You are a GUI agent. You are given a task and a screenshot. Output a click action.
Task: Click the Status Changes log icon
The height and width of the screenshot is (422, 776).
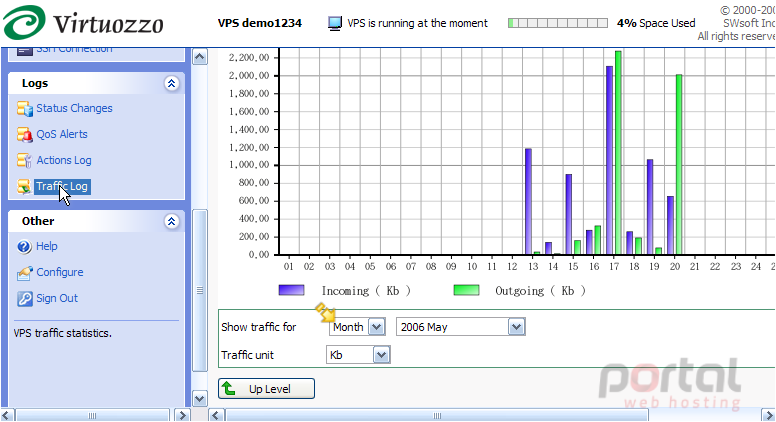pos(24,108)
